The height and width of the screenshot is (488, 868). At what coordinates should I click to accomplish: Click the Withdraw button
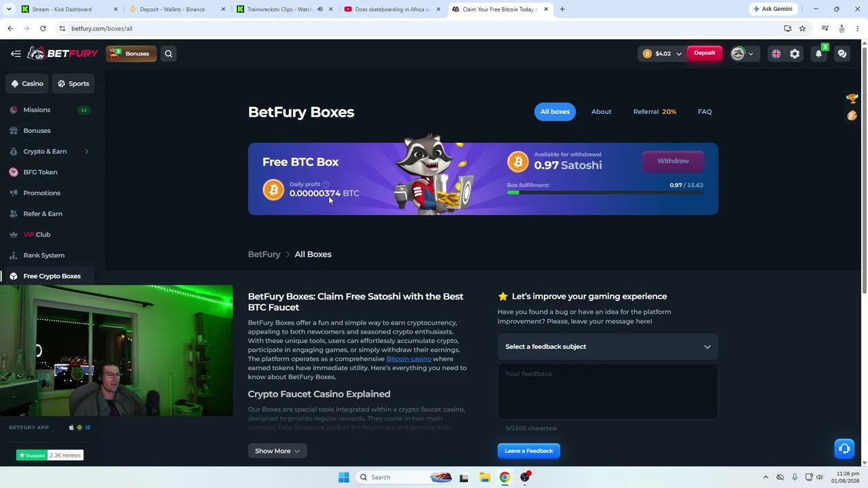coord(673,161)
